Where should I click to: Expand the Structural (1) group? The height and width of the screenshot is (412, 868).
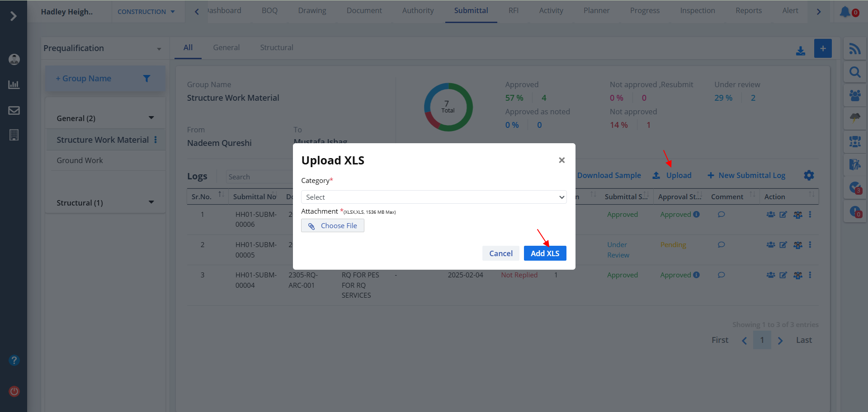[151, 202]
